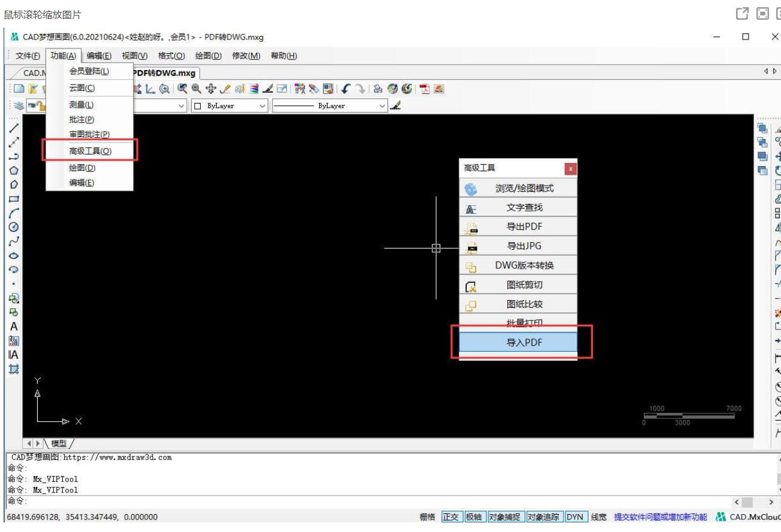781x532 pixels.
Task: Open the 视图(V) menu
Action: pyautogui.click(x=134, y=56)
